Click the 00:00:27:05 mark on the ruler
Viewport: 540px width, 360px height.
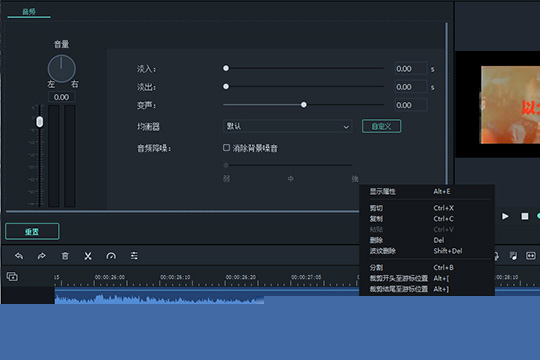pyautogui.click(x=306, y=277)
